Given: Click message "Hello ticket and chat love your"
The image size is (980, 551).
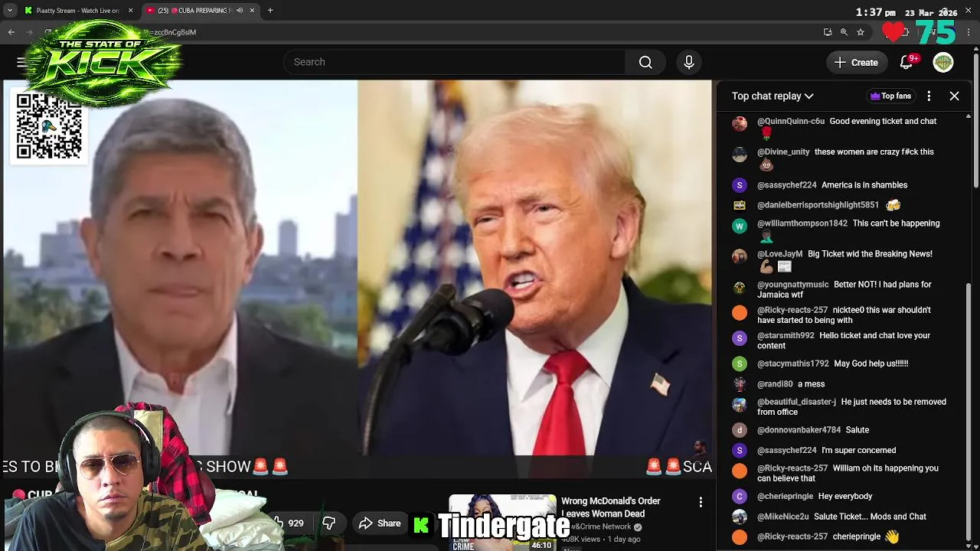Looking at the screenshot, I should pyautogui.click(x=874, y=335).
